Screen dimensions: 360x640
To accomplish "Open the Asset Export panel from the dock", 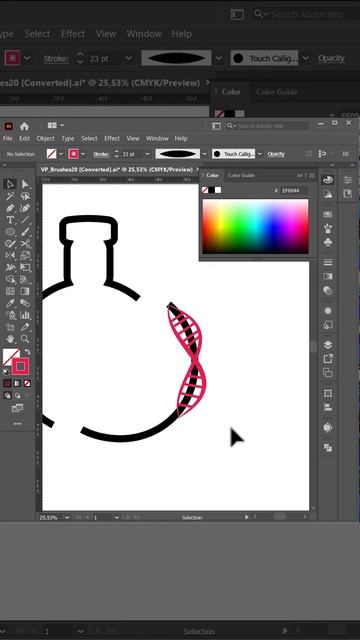I will point(328,359).
